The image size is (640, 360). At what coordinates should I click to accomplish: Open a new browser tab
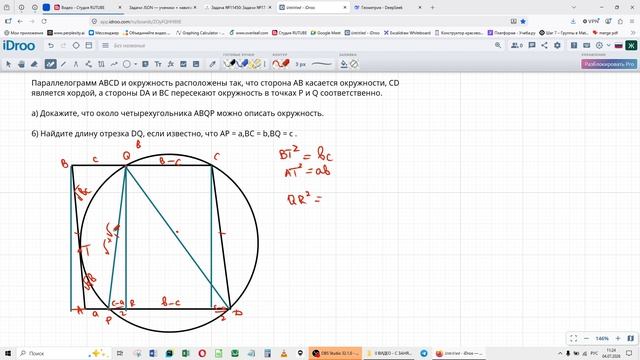point(432,7)
